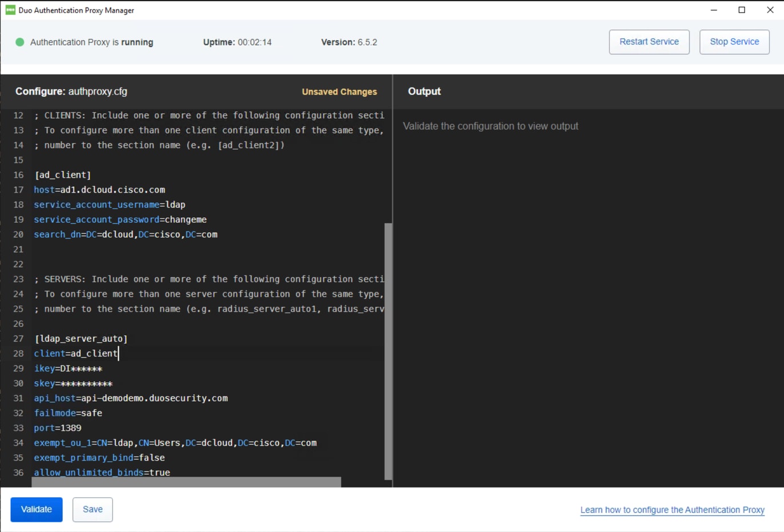This screenshot has width=784, height=532.
Task: Place cursor on the client=ad_client line
Action: click(76, 353)
